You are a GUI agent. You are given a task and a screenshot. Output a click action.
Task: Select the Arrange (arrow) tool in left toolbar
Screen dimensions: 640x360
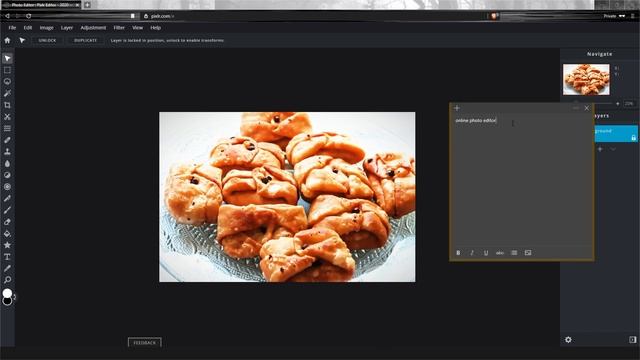pyautogui.click(x=7, y=59)
